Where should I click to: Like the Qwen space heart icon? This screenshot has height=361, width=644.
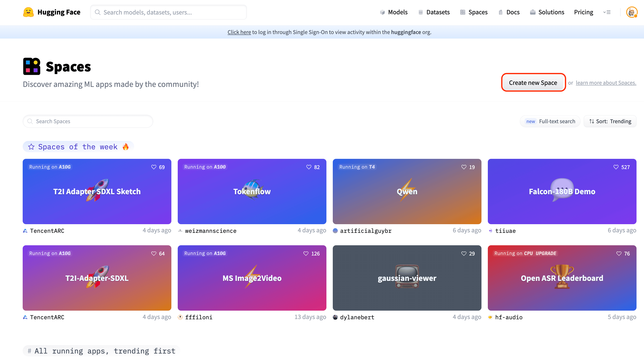[x=464, y=167]
